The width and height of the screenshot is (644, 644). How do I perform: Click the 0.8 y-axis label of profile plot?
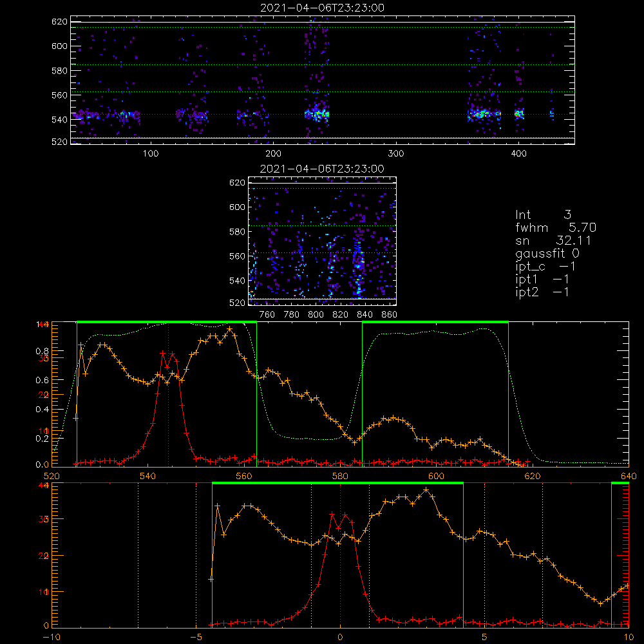point(43,351)
